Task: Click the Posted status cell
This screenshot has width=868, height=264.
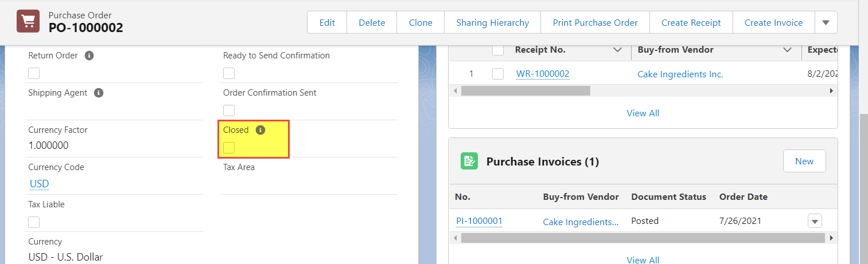Action: click(x=645, y=221)
